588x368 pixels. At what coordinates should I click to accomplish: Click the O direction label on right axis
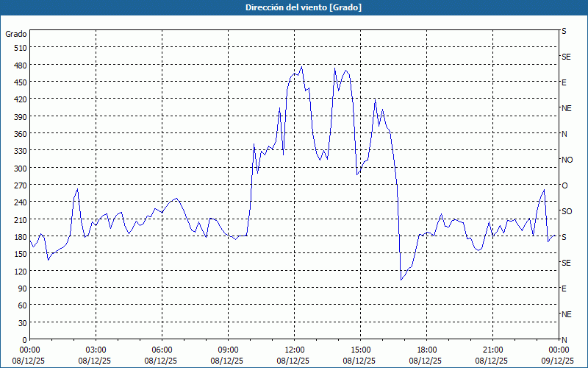pos(564,185)
